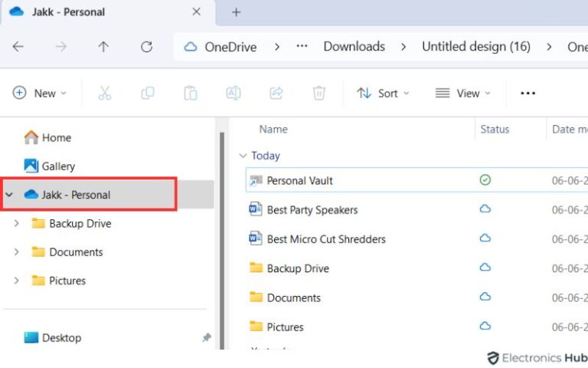Click Downloads in the address breadcrumb

[354, 47]
